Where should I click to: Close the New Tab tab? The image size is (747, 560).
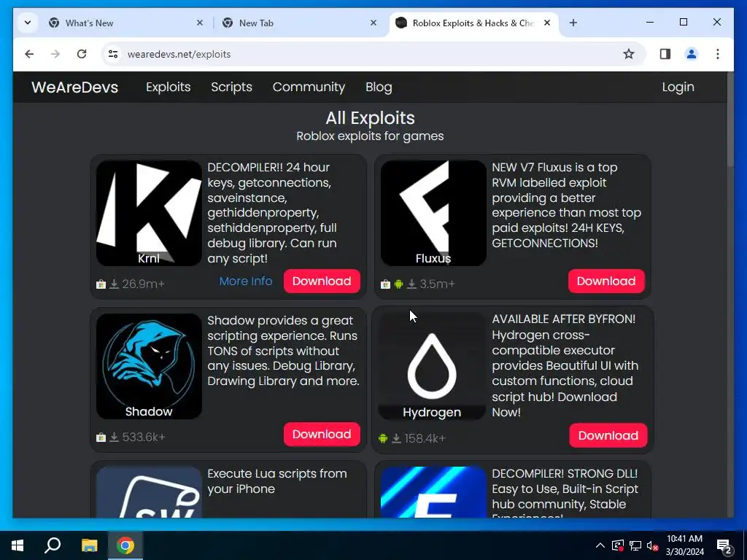[373, 23]
